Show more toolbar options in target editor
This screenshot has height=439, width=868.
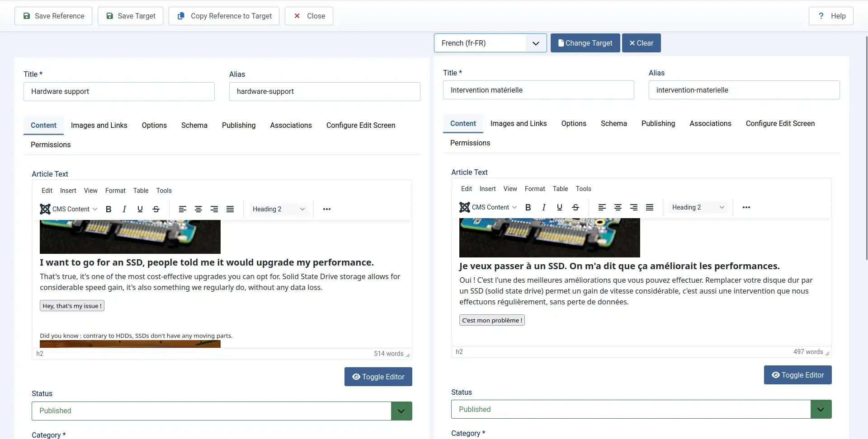pos(746,207)
